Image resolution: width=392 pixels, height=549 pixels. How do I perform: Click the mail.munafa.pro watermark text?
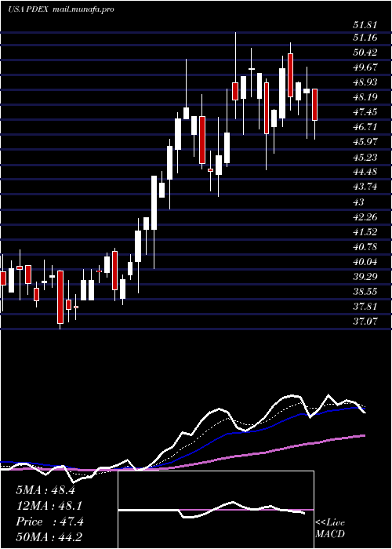pyautogui.click(x=84, y=9)
